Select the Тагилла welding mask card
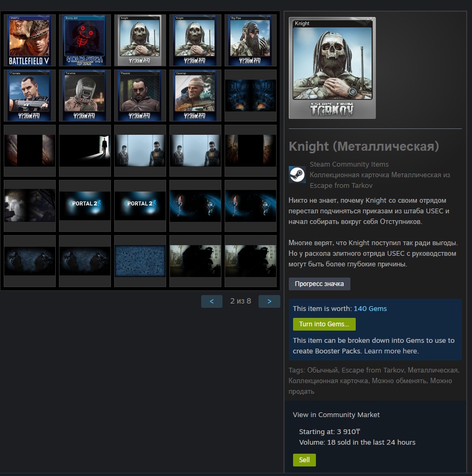Viewport: 472px width, 476px height. click(85, 96)
